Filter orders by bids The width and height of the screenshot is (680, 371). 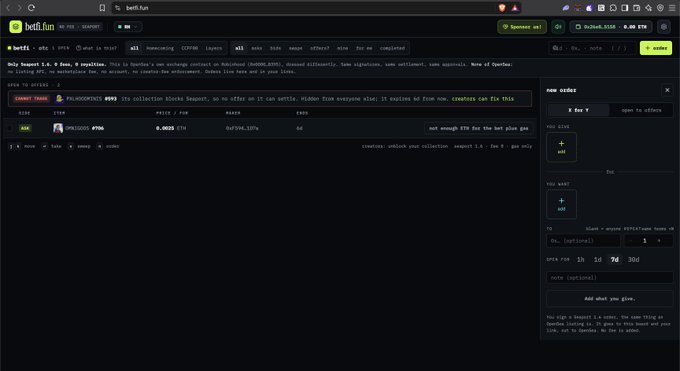coord(275,48)
